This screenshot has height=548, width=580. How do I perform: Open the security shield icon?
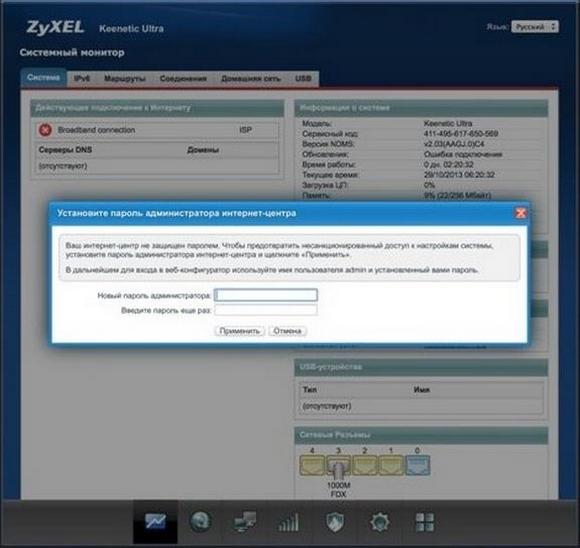[x=335, y=522]
